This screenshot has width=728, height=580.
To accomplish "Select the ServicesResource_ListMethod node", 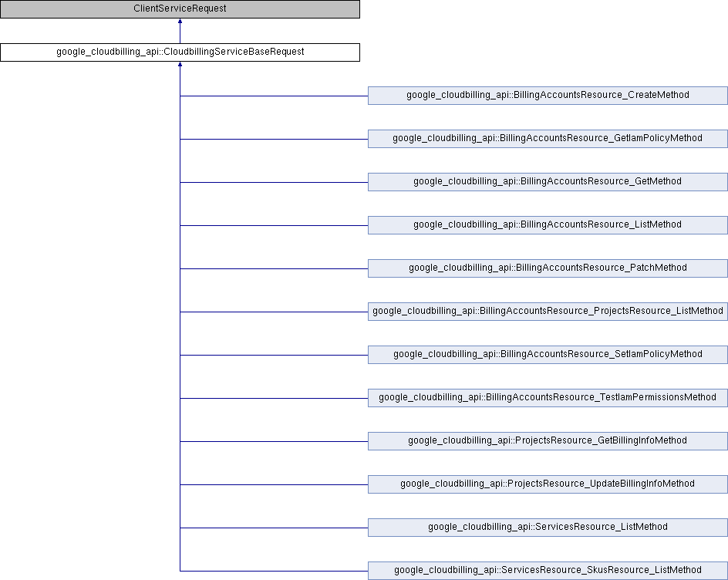I will tap(548, 527).
